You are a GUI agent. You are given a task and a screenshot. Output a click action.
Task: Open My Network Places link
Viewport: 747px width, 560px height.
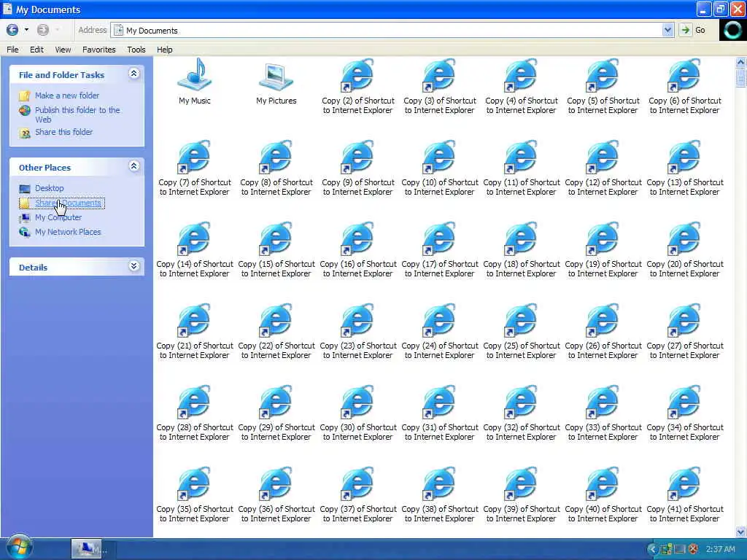[68, 232]
